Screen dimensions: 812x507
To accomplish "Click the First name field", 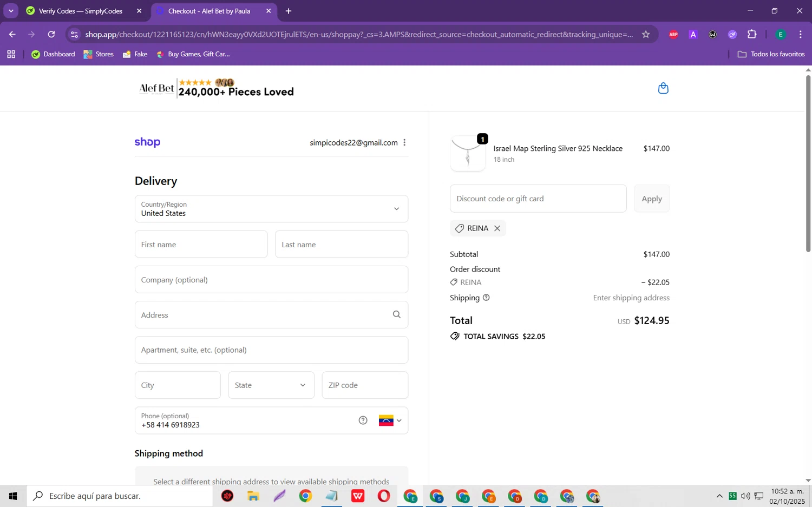I will (201, 244).
